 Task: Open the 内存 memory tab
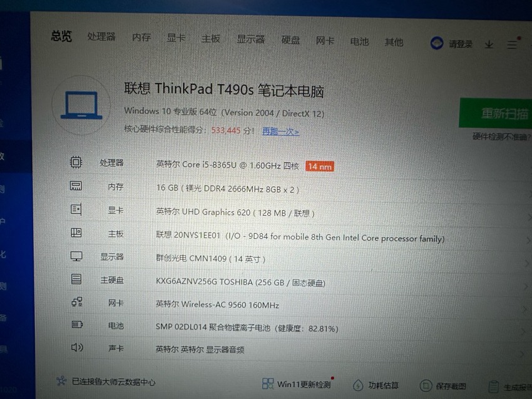point(141,38)
